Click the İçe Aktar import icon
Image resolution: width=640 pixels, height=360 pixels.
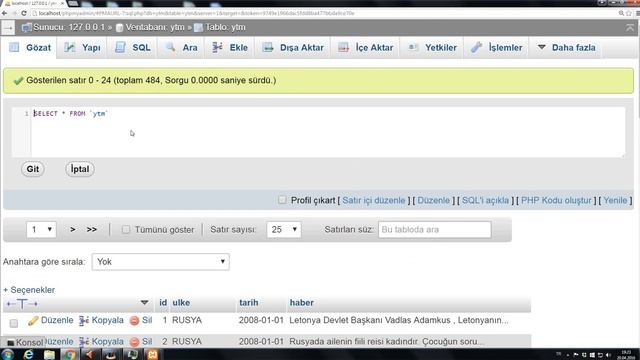343,47
